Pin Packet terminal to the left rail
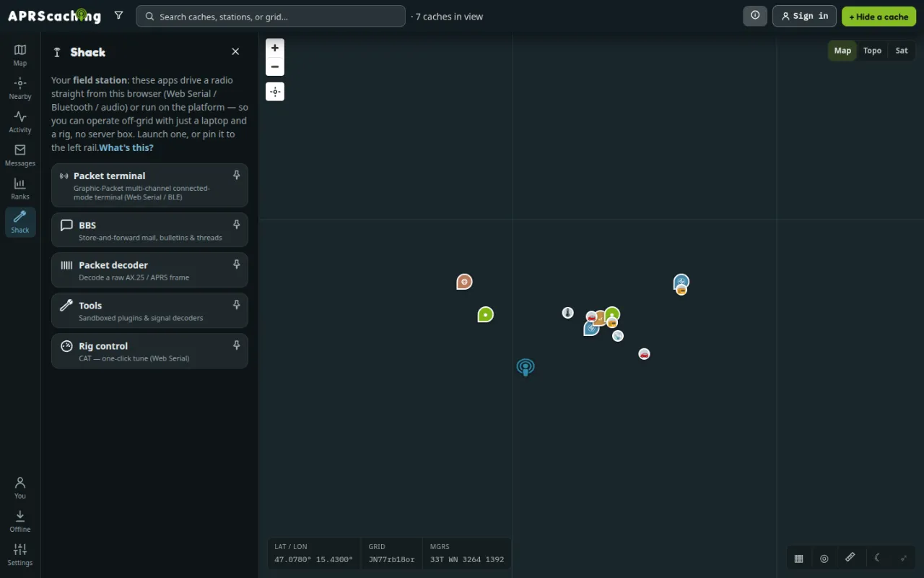The image size is (924, 578). [x=236, y=176]
